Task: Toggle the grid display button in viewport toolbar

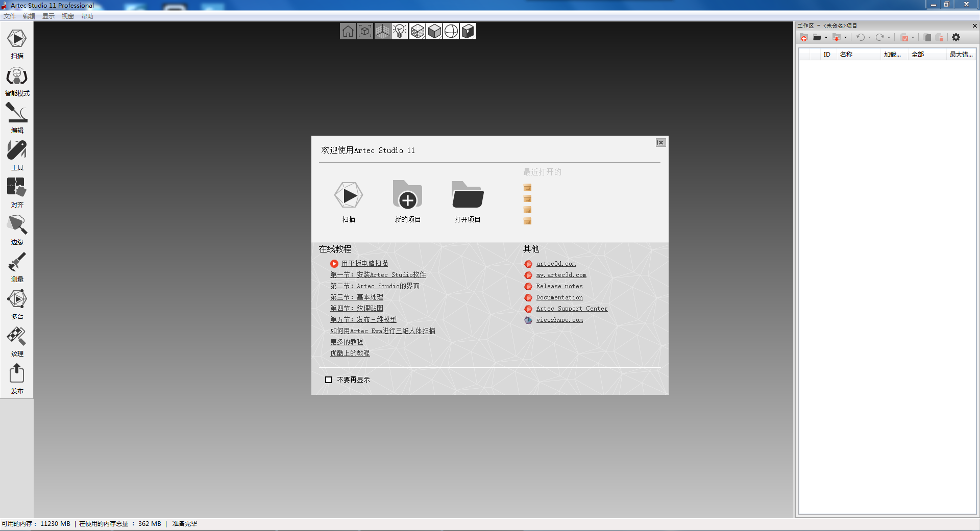Action: point(382,32)
